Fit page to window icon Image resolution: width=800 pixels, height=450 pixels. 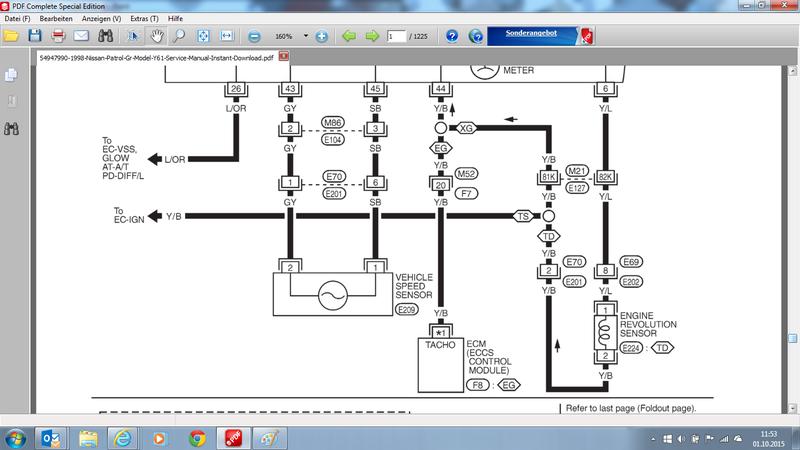[x=204, y=36]
